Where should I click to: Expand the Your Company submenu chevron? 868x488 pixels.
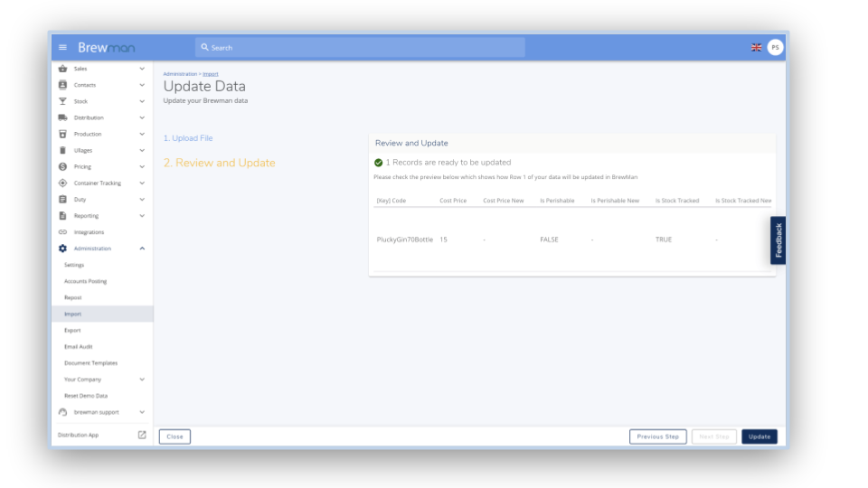pos(142,379)
